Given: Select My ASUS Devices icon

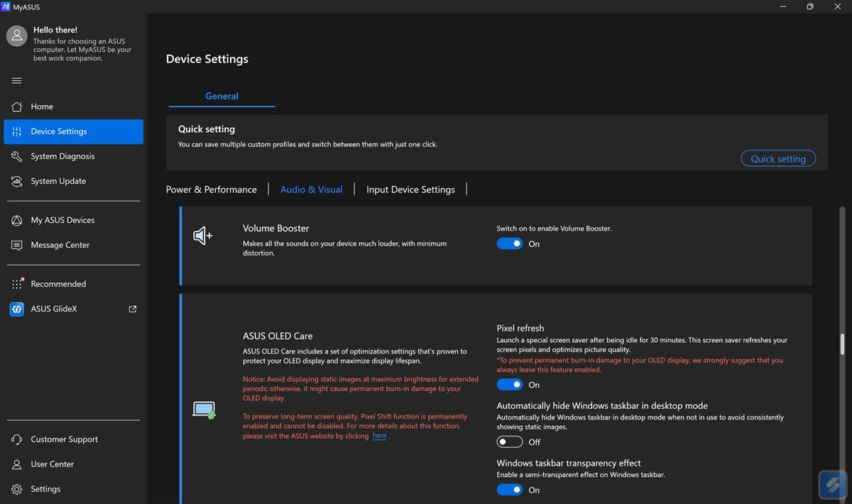Looking at the screenshot, I should (x=17, y=220).
